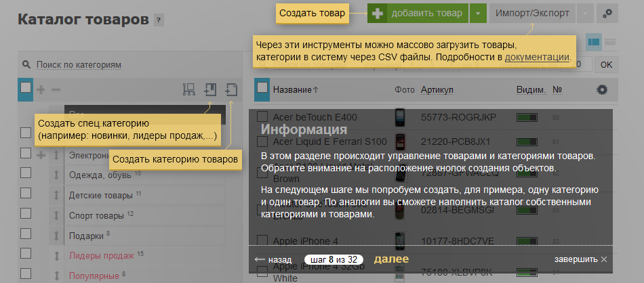
Task: Open the Популярные special category
Action: click(94, 276)
